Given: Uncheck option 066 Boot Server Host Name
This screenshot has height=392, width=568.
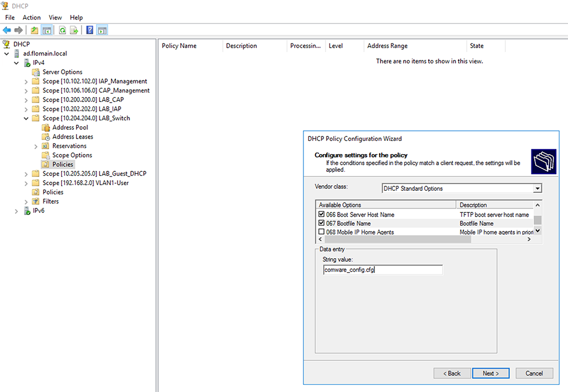Looking at the screenshot, I should pyautogui.click(x=322, y=214).
